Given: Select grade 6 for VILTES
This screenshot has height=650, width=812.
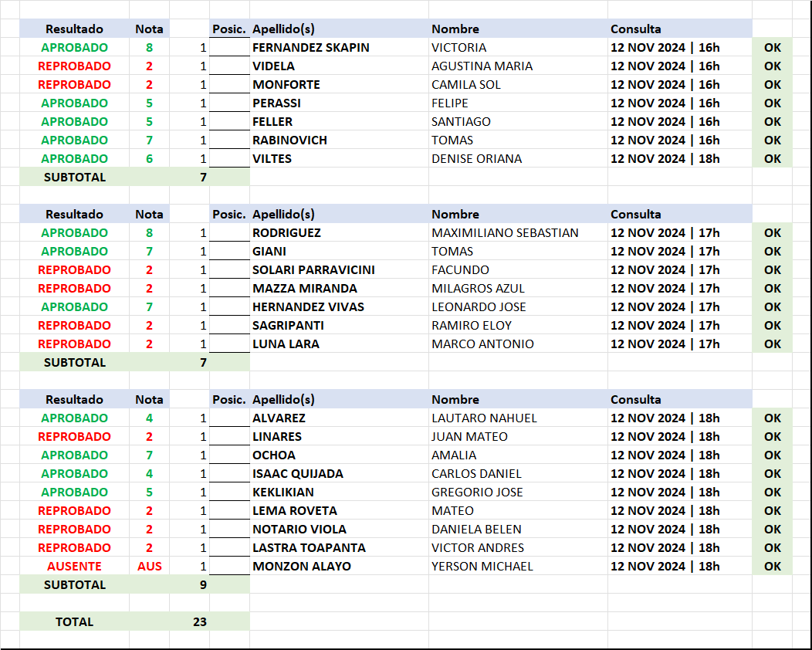Looking at the screenshot, I should tap(149, 159).
